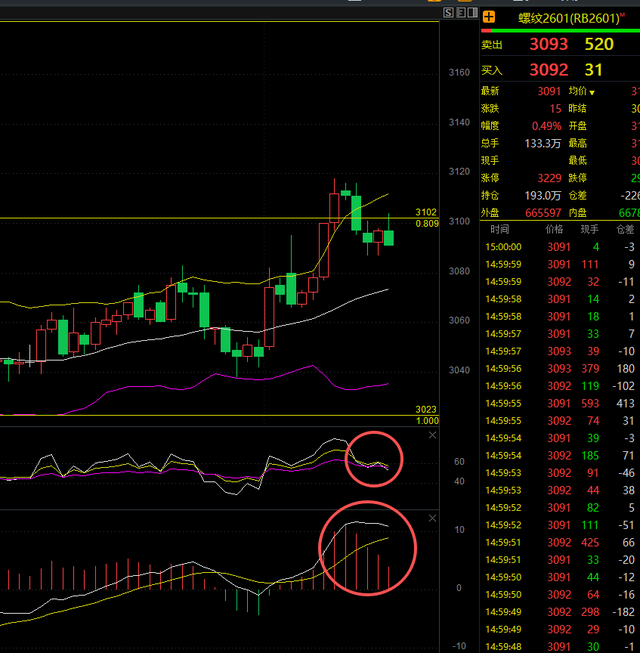Click the red-green buy/sell ratio bar
640x653 pixels.
(x=560, y=30)
